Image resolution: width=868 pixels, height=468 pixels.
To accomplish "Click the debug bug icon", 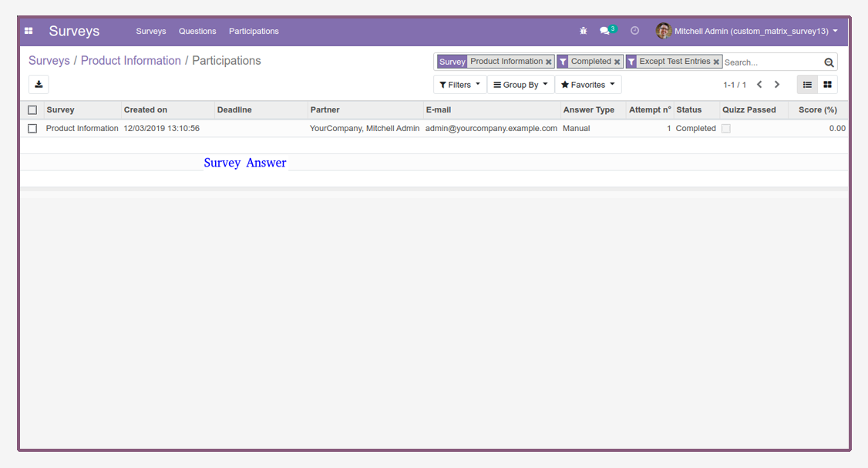I will point(583,31).
